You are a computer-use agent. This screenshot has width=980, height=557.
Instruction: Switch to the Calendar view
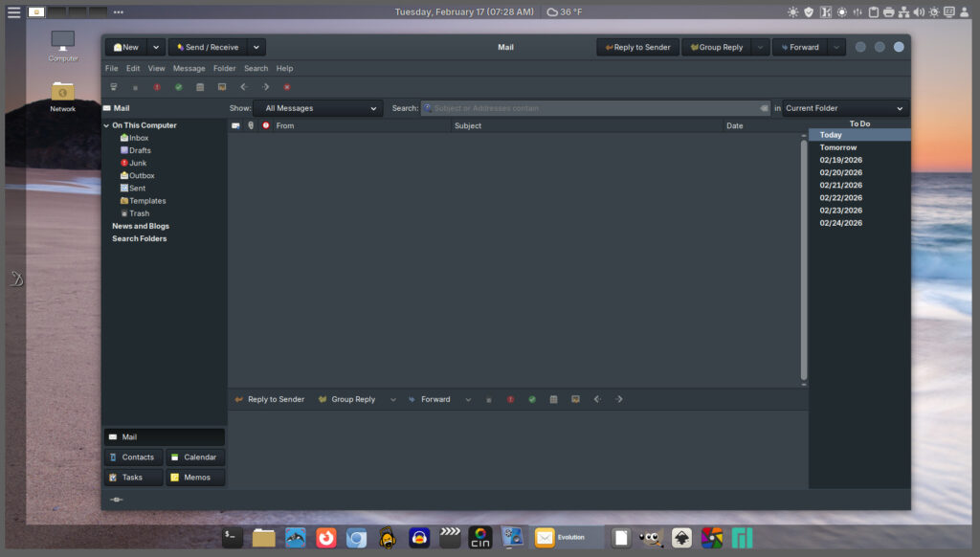(x=195, y=457)
